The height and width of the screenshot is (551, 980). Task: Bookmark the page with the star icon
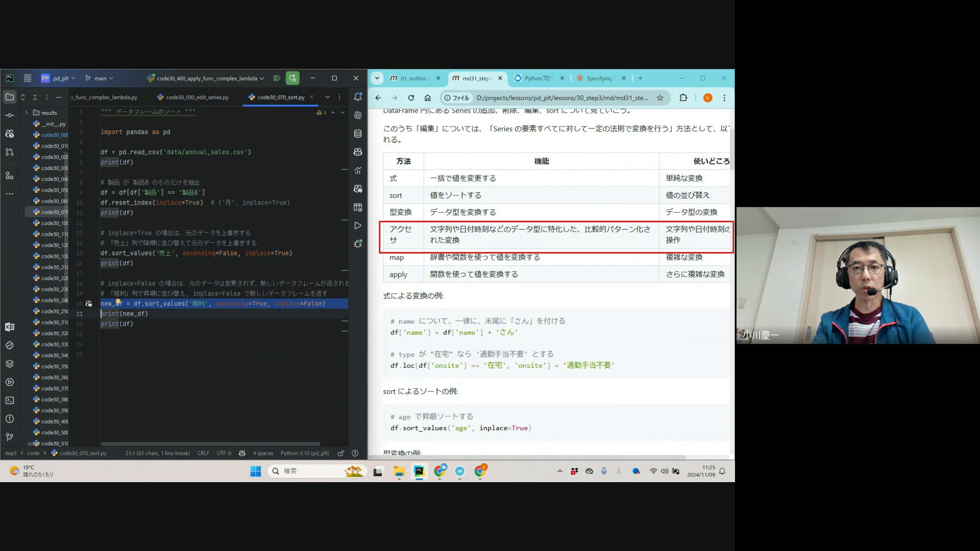[x=660, y=98]
